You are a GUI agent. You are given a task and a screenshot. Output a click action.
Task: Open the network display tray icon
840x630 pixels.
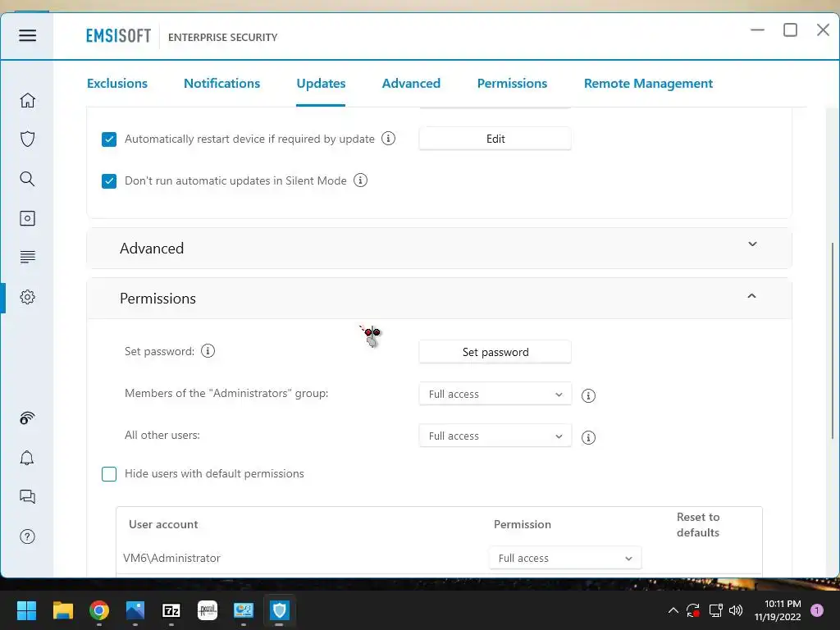[x=715, y=610]
